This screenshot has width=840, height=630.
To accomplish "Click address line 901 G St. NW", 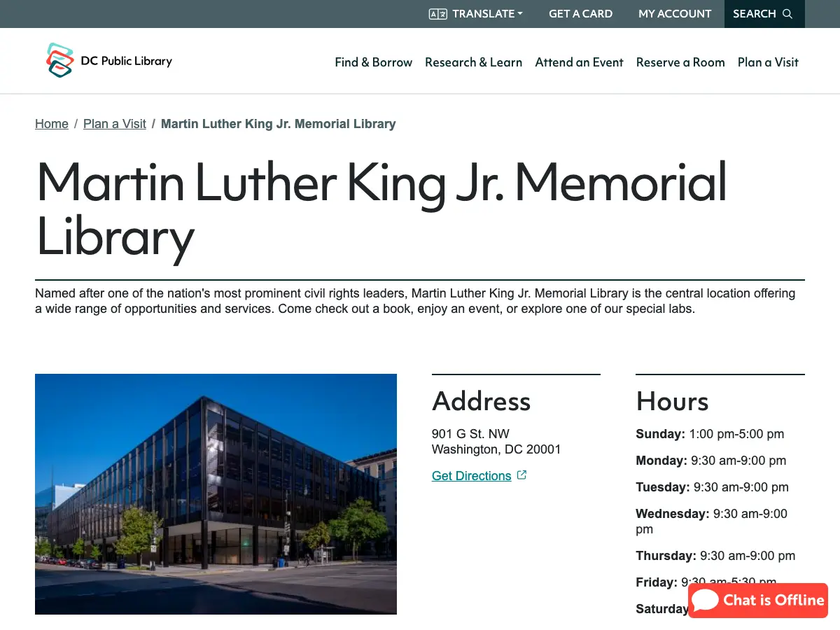I will [470, 434].
